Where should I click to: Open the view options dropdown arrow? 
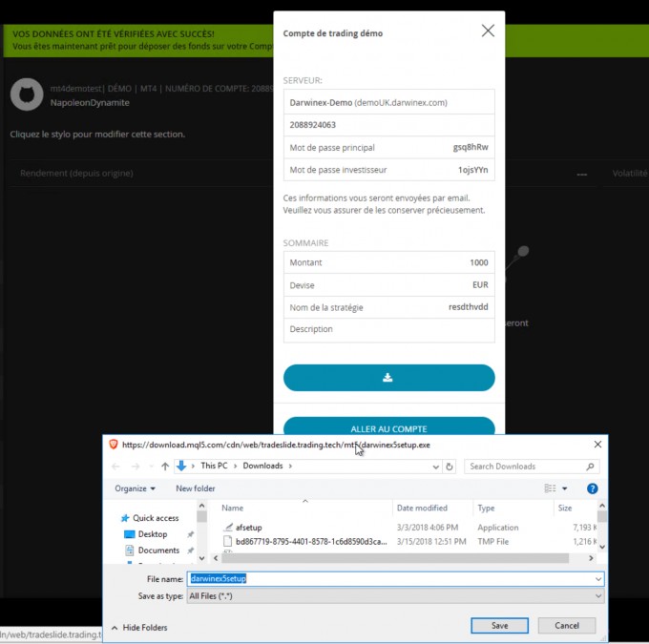(x=565, y=488)
